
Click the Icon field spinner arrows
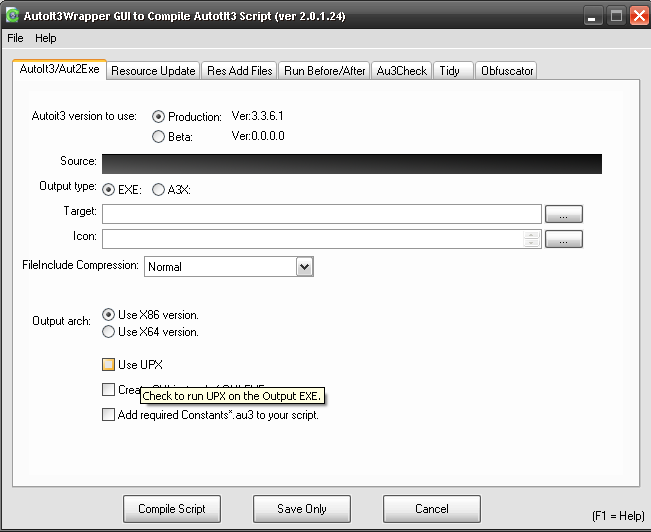click(532, 239)
